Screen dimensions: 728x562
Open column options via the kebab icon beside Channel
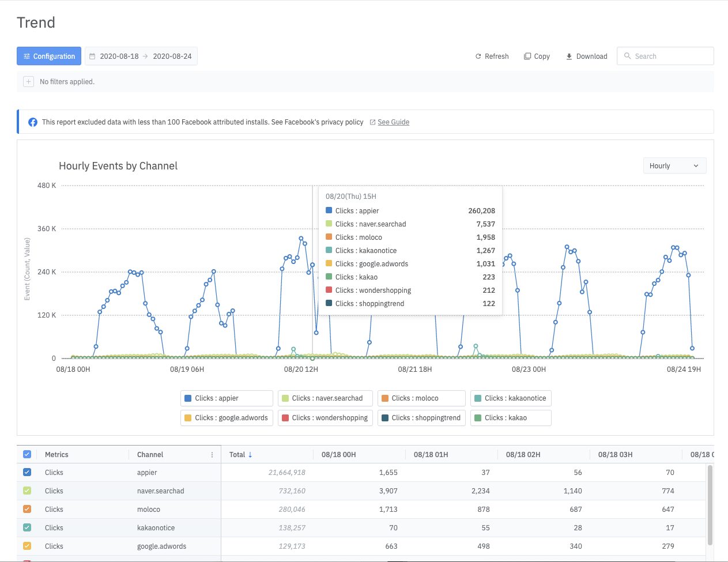pyautogui.click(x=213, y=454)
